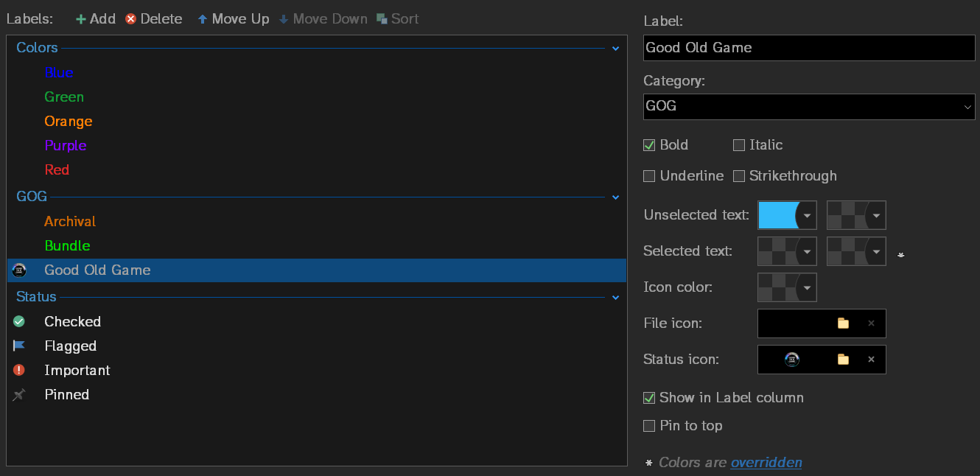This screenshot has height=476, width=980.
Task: Click the red Delete label icon
Action: [131, 19]
